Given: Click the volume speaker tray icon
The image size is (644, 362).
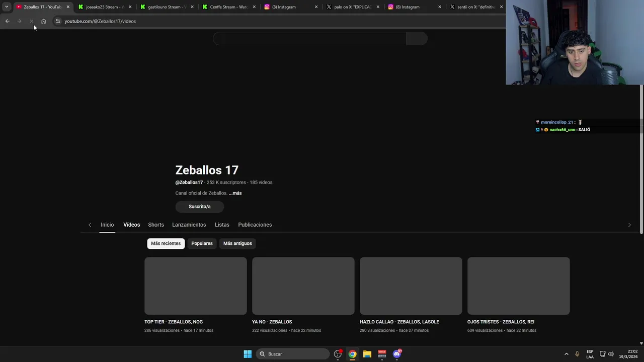Looking at the screenshot, I should (610, 354).
